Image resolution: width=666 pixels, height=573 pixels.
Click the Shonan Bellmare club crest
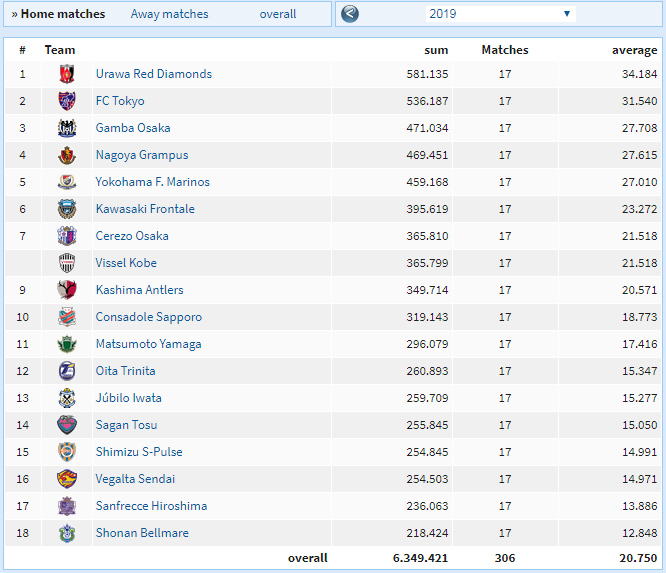[x=66, y=533]
